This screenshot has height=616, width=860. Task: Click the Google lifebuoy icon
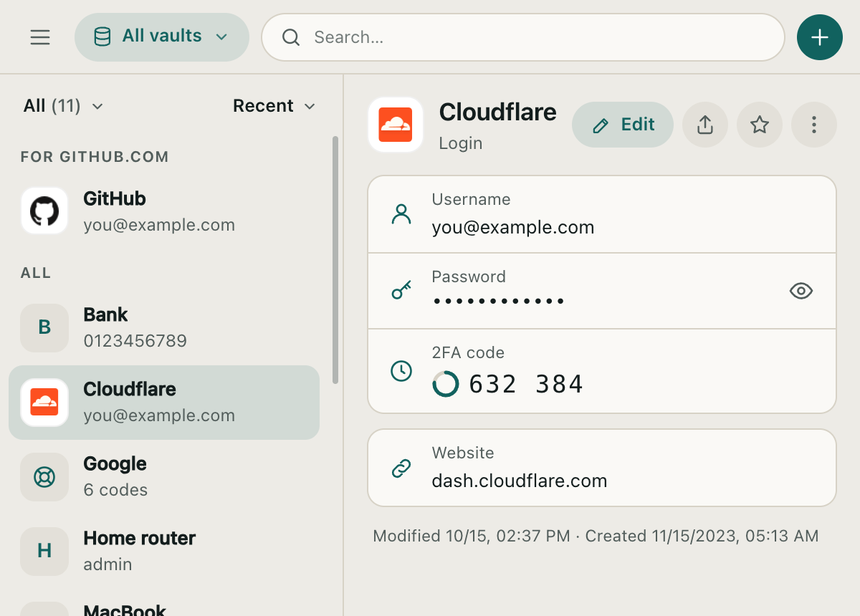(x=44, y=477)
